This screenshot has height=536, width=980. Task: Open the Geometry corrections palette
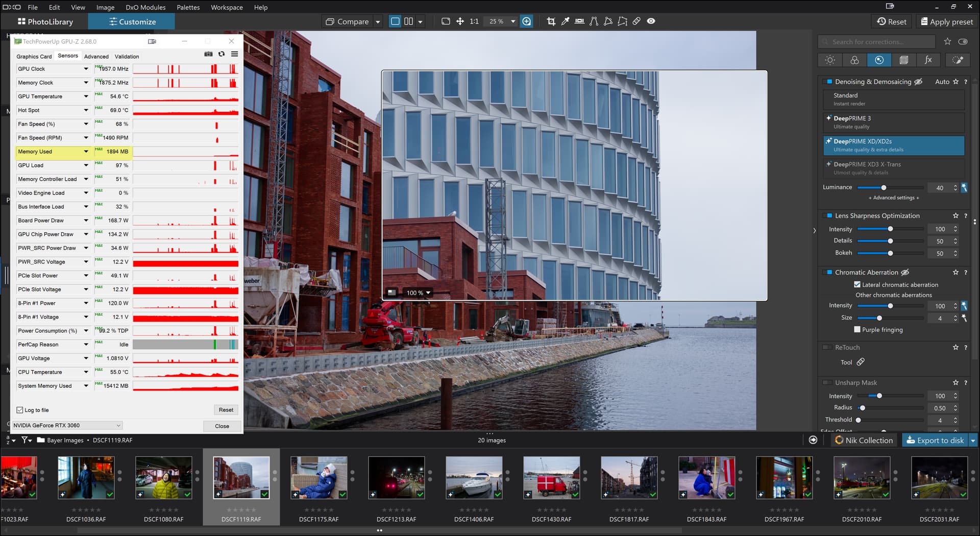click(903, 60)
